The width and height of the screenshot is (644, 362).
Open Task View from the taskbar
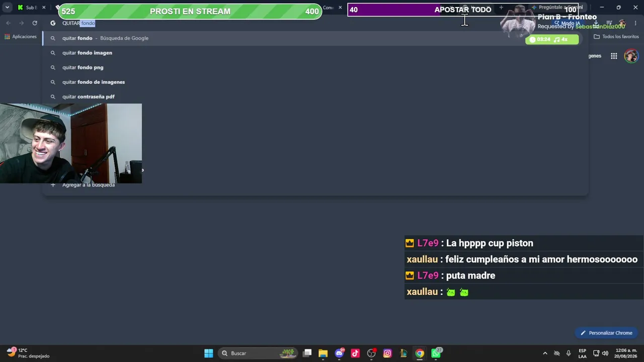point(307,353)
